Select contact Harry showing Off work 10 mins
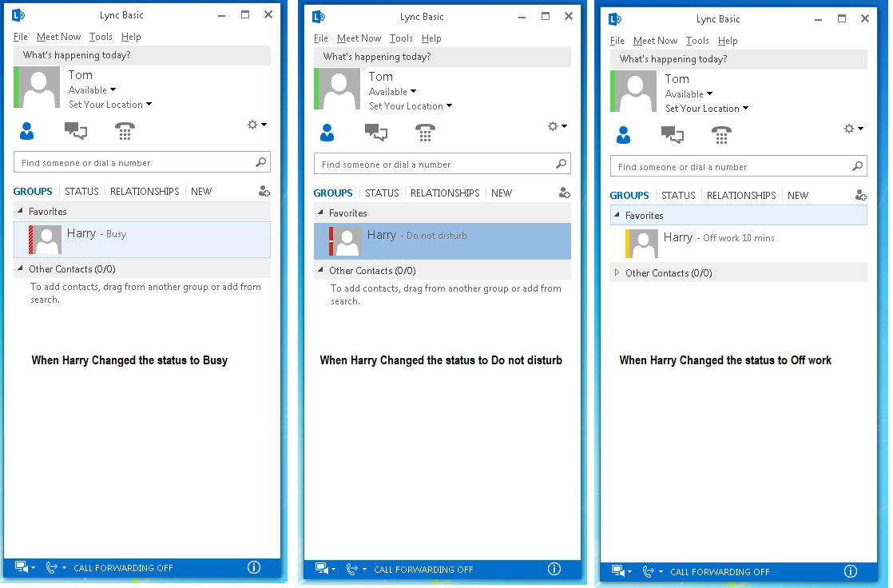The height and width of the screenshot is (588, 893). pos(739,244)
